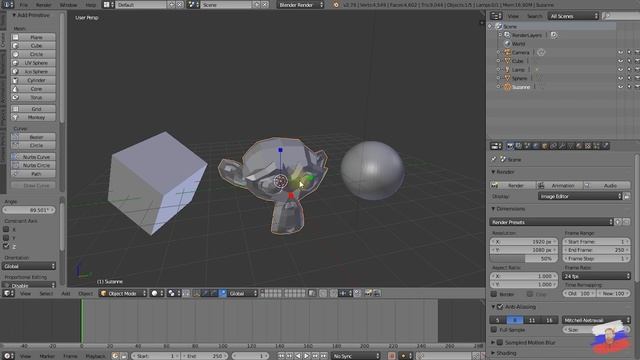Jump to the last frame
Screen dimensions: 640x360
(324, 356)
